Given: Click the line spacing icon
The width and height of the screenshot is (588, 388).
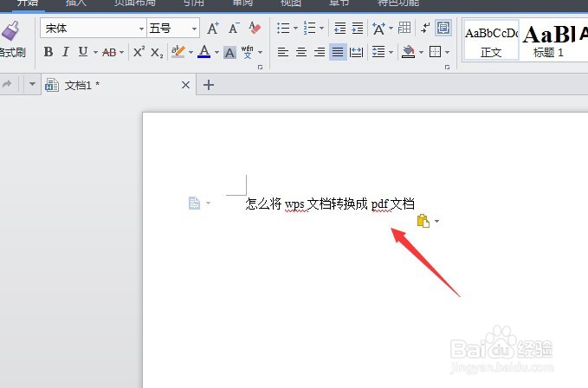Looking at the screenshot, I should point(378,52).
